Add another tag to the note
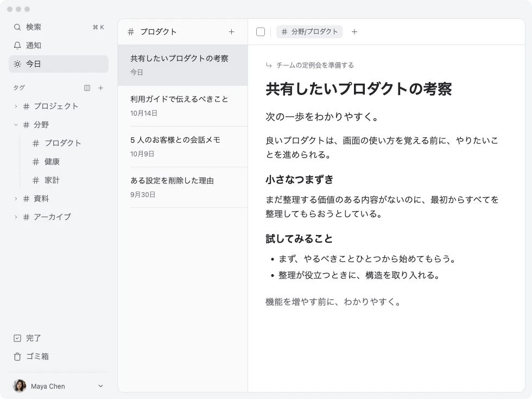 [x=354, y=32]
